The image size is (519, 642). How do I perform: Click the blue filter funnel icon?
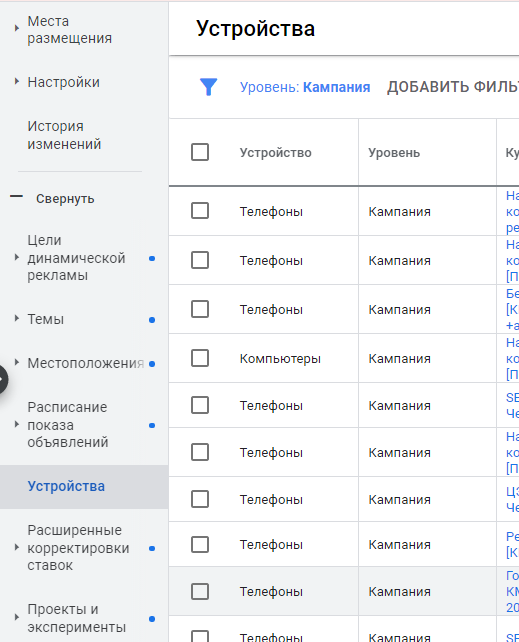208,87
